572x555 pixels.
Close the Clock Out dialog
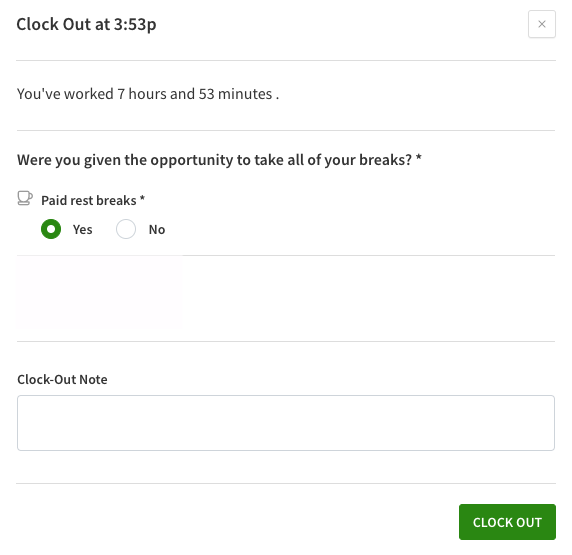pos(541,24)
